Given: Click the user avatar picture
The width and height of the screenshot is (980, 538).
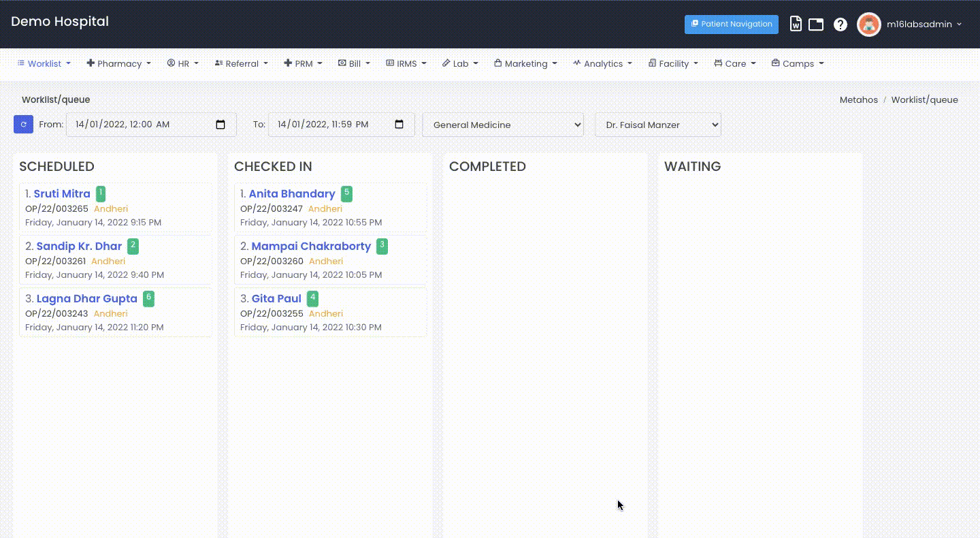Looking at the screenshot, I should 869,25.
